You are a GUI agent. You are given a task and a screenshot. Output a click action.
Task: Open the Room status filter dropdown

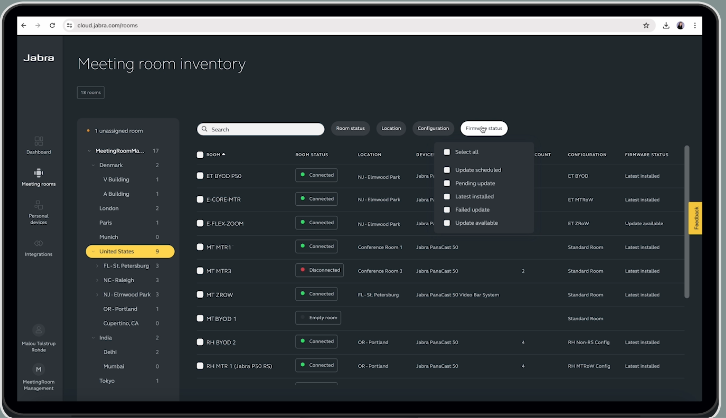click(352, 129)
